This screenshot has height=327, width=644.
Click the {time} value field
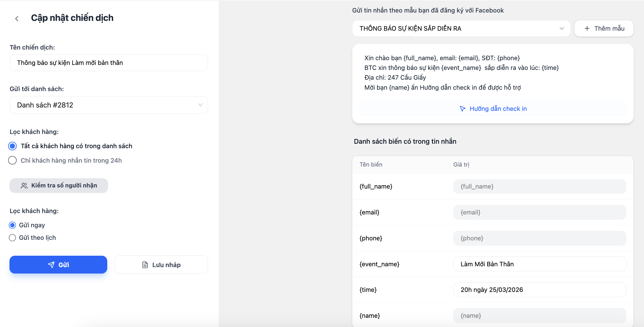[x=540, y=290]
